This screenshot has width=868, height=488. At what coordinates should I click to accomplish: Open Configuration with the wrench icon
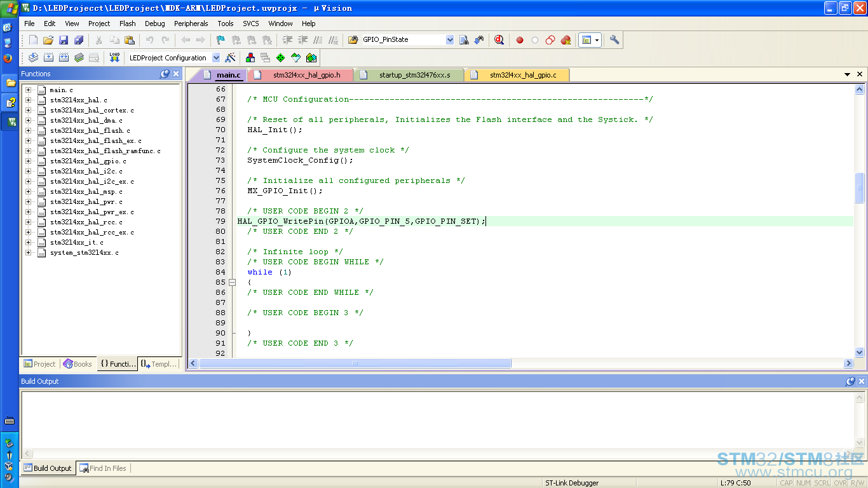point(614,40)
